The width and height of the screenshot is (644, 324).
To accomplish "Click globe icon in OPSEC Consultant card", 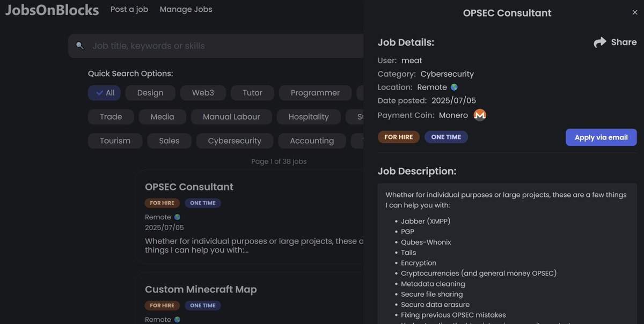I will pos(177,217).
